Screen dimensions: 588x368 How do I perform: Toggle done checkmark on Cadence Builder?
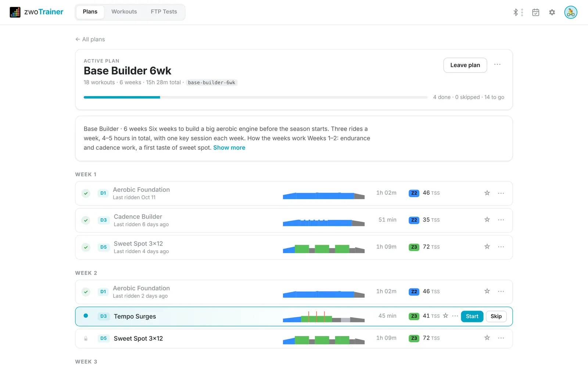coord(86,220)
